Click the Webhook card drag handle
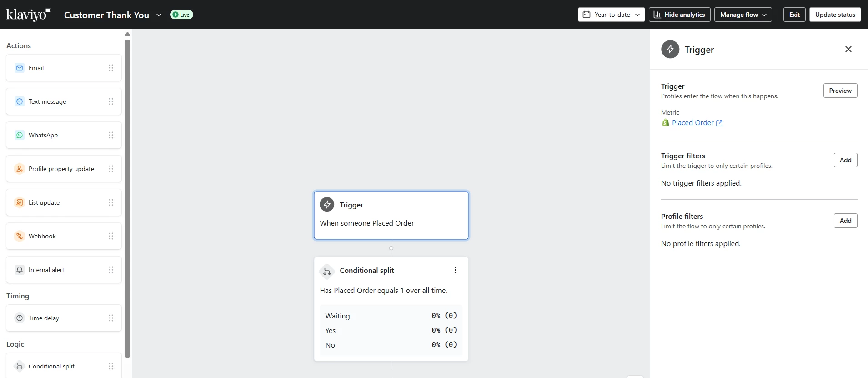The width and height of the screenshot is (868, 378). [x=111, y=236]
